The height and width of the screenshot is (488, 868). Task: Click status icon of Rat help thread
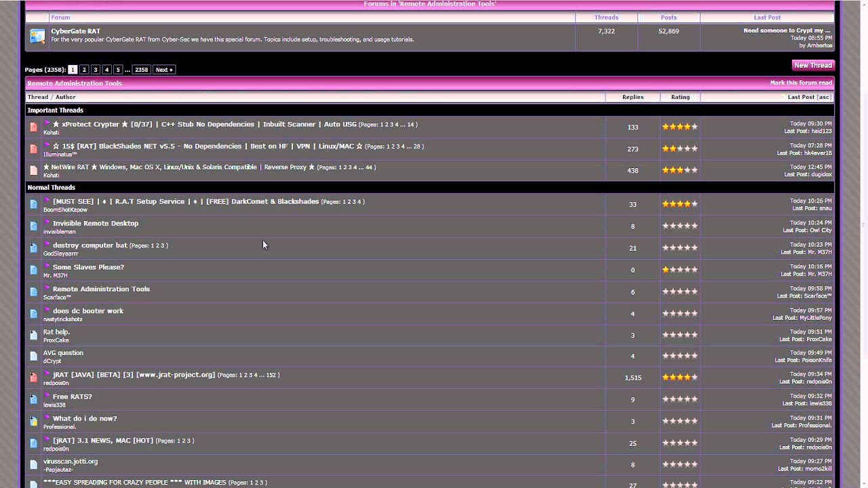click(x=33, y=335)
